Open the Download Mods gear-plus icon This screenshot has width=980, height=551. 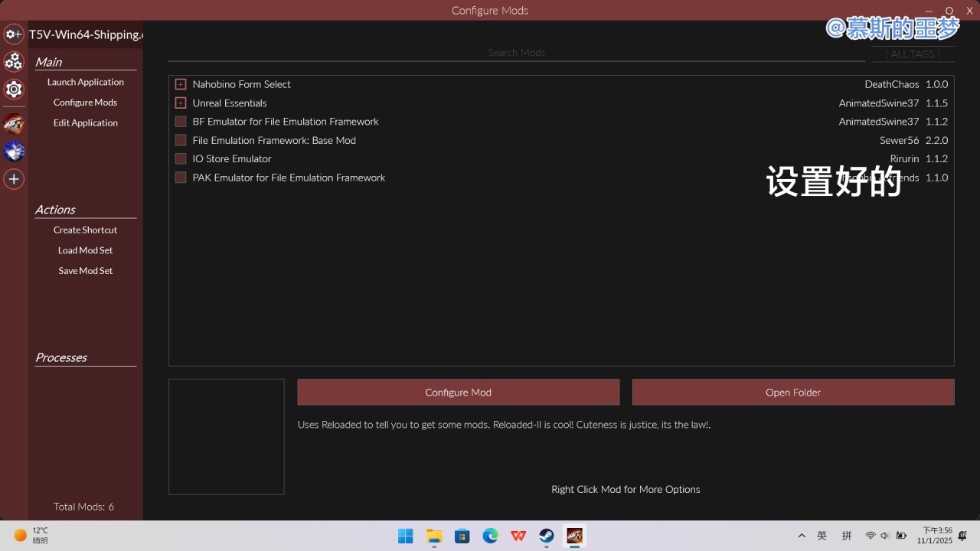pyautogui.click(x=14, y=34)
